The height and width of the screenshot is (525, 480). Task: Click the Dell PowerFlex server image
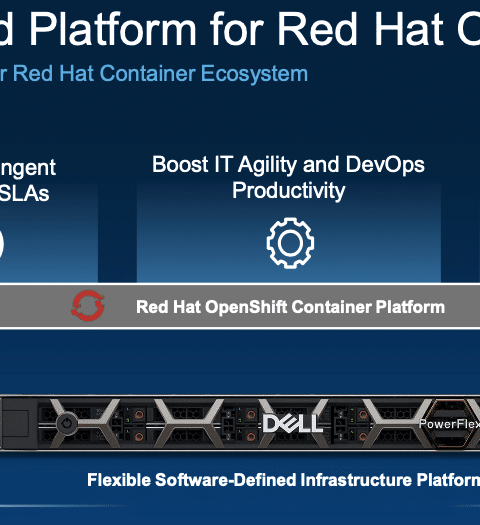tap(240, 424)
